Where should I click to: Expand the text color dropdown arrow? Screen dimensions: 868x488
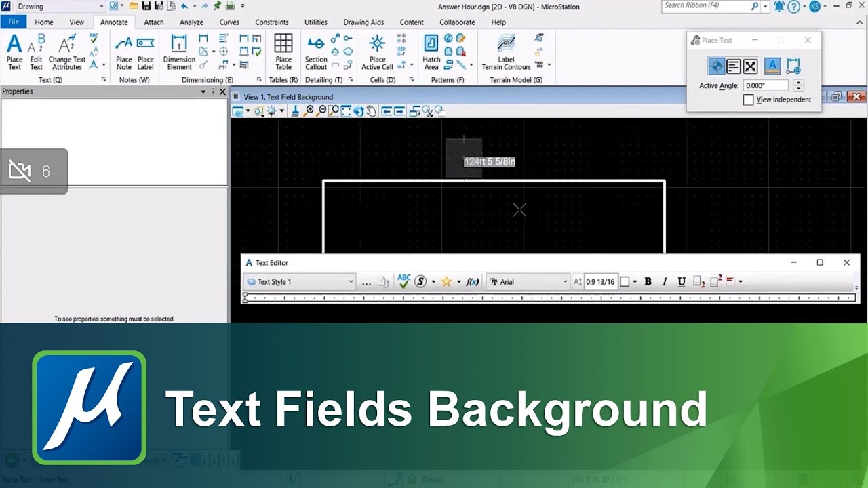coord(635,282)
